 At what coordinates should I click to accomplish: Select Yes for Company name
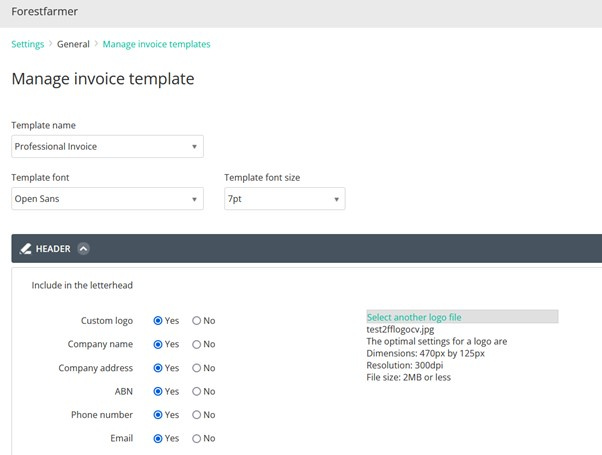(158, 344)
